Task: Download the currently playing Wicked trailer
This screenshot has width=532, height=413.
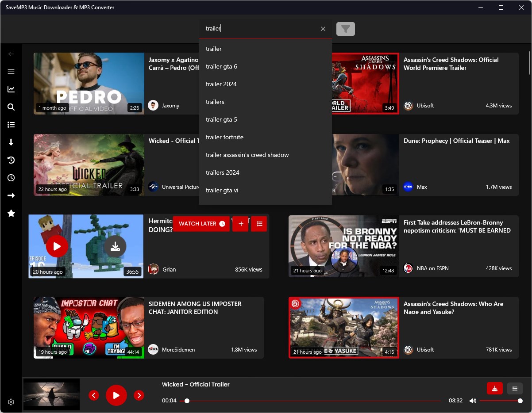Action: pyautogui.click(x=494, y=388)
